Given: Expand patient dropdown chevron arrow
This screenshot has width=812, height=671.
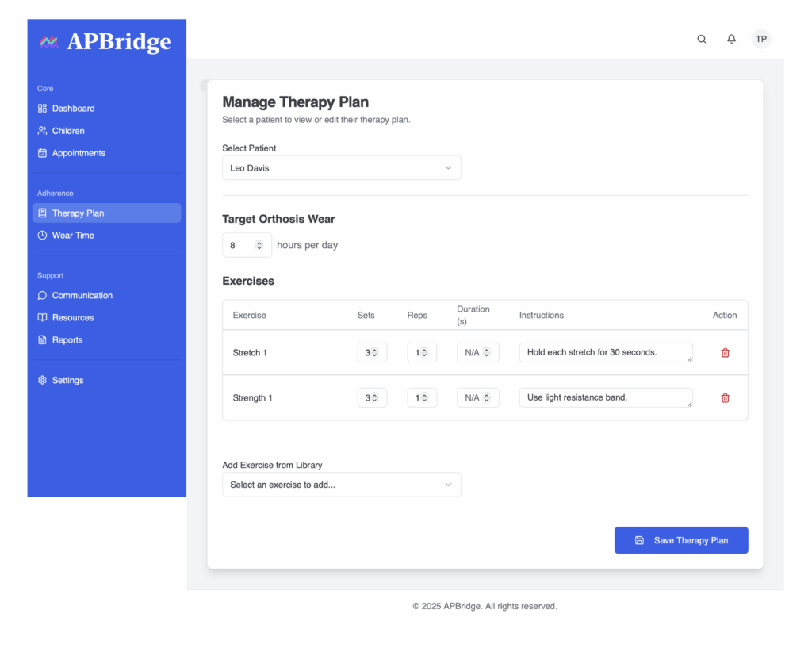Looking at the screenshot, I should point(448,168).
